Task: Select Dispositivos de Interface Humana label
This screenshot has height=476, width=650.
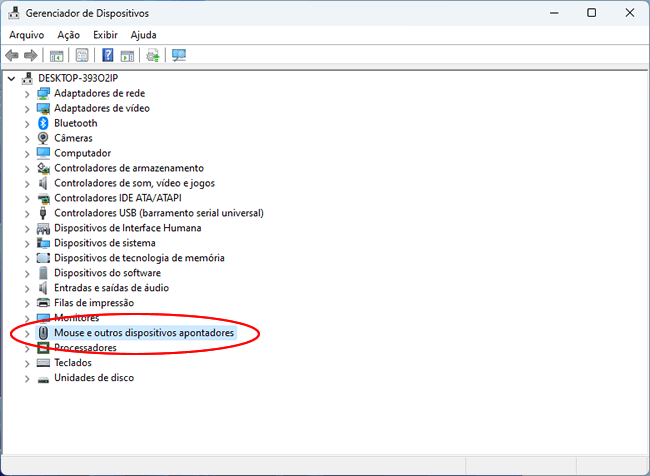Action: point(128,228)
